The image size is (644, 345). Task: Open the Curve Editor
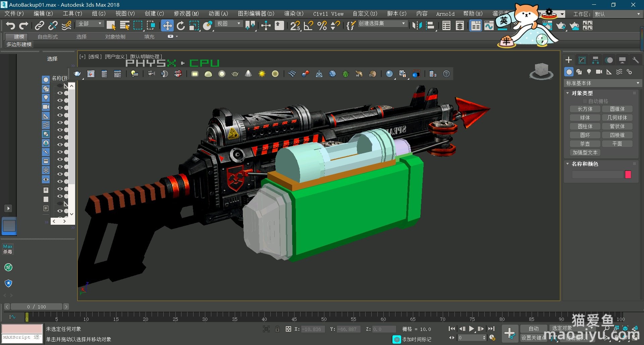489,26
